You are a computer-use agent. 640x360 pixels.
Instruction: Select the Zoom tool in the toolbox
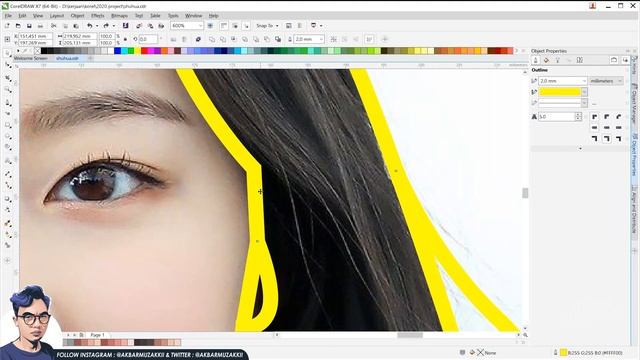(x=8, y=89)
